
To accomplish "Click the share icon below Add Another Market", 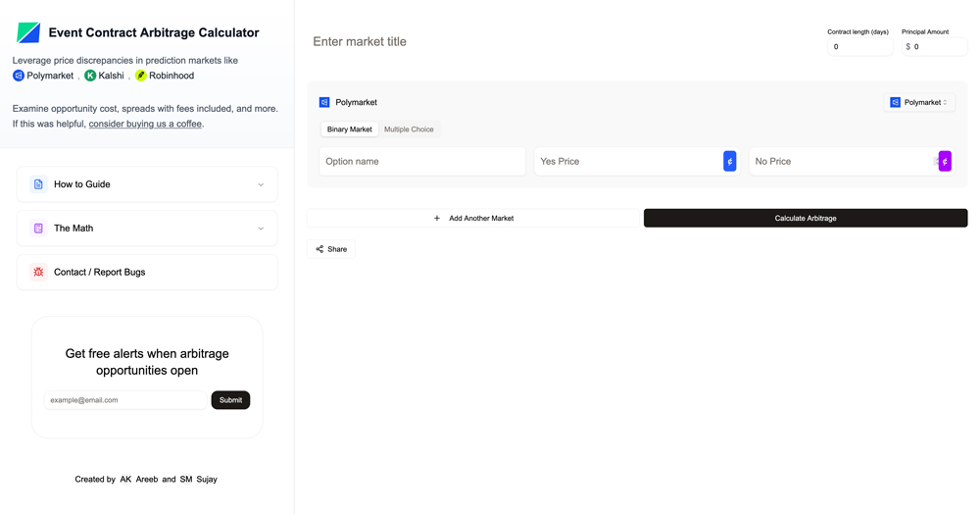I will point(319,249).
